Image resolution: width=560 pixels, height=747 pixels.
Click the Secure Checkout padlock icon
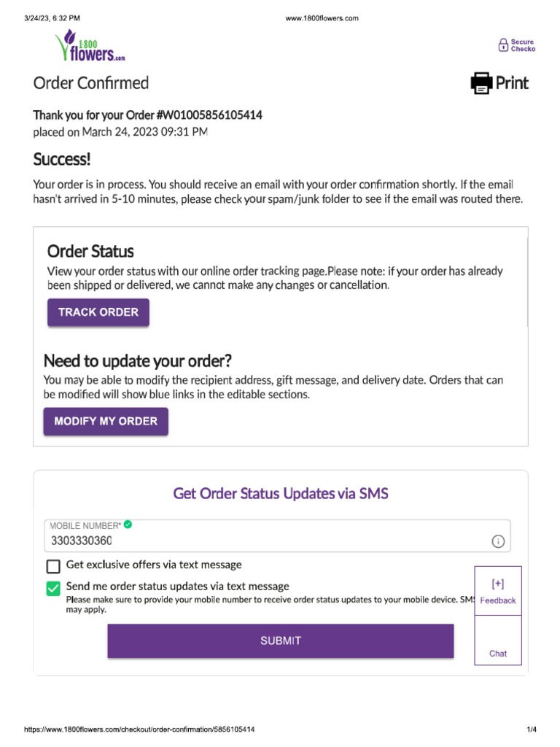pyautogui.click(x=503, y=45)
